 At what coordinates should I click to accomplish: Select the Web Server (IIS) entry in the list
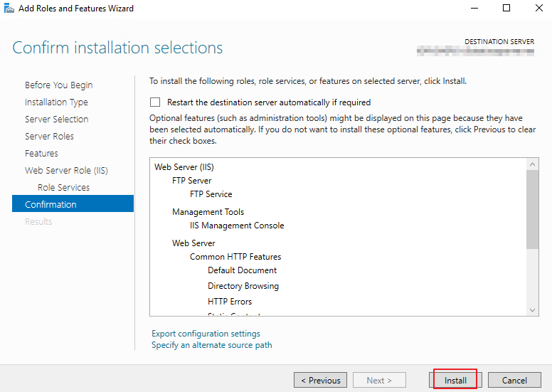pyautogui.click(x=184, y=167)
